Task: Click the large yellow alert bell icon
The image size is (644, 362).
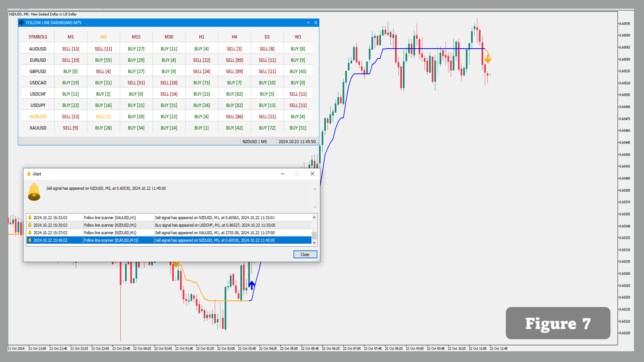Action: (x=34, y=192)
